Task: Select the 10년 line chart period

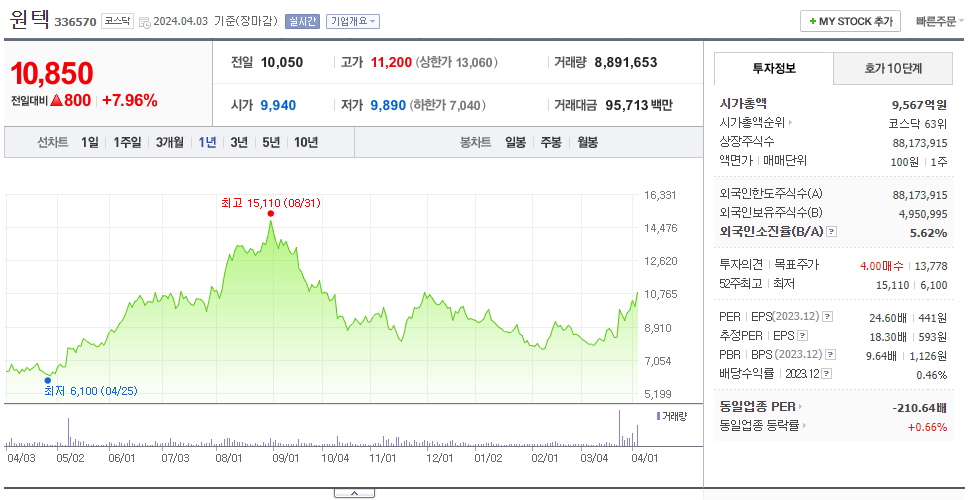Action: [306, 143]
